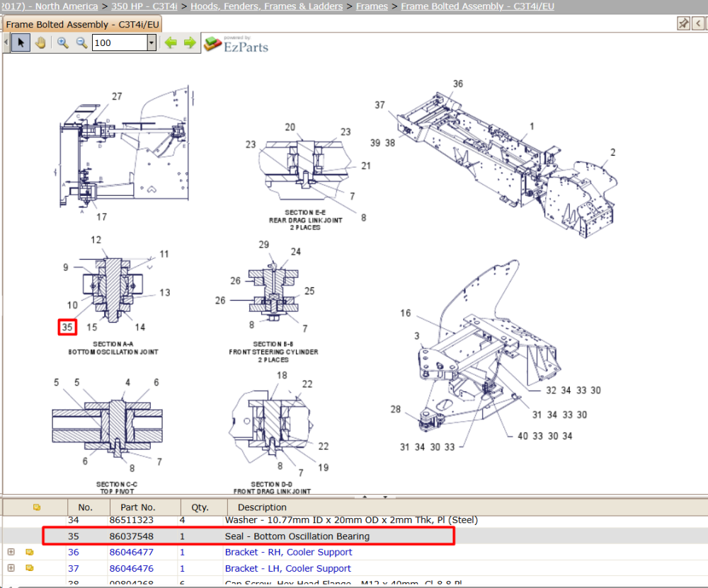
Task: Open Hoods, Fenders, Frames & Ladders breadcrumb
Action: (x=266, y=6)
